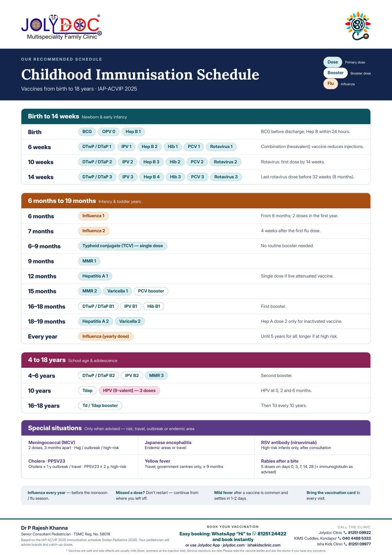This screenshot has width=392, height=555.
Task: Click the phone icon next to 040 4488 5333
Action: pyautogui.click(x=340, y=538)
